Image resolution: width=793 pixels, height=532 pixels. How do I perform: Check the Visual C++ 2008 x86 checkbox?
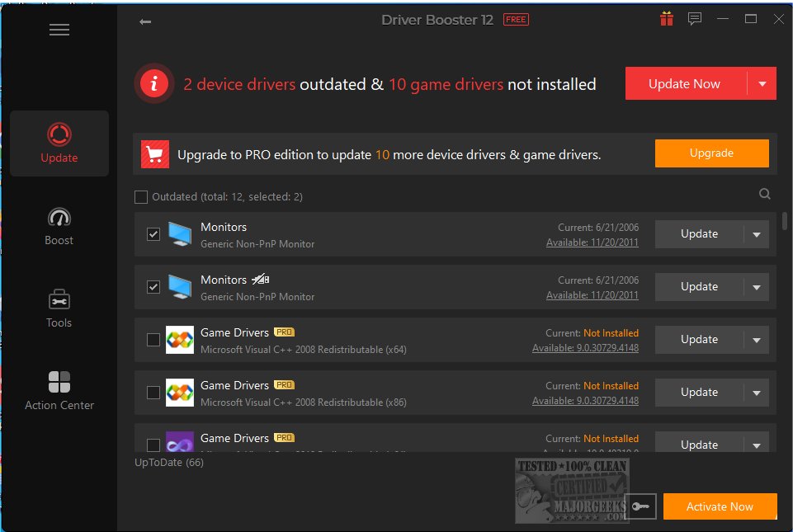click(x=153, y=393)
